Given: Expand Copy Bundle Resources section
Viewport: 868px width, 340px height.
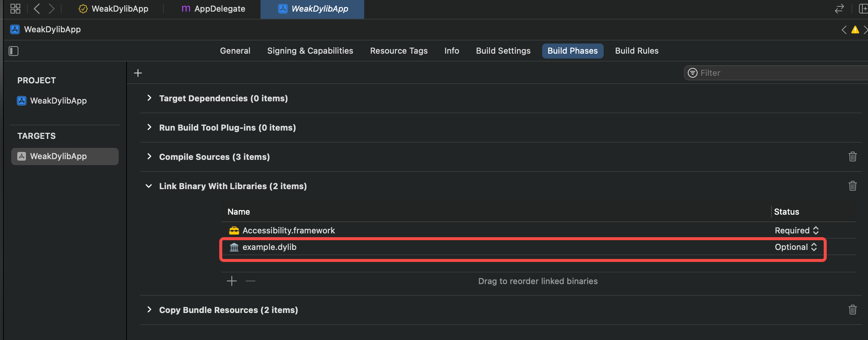Looking at the screenshot, I should coord(149,310).
